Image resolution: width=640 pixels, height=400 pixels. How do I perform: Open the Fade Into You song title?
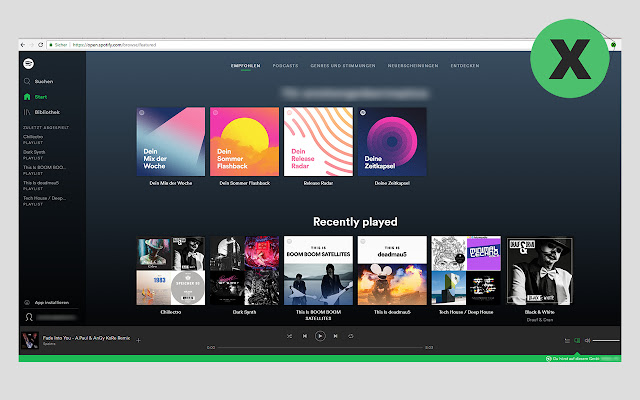(x=87, y=338)
